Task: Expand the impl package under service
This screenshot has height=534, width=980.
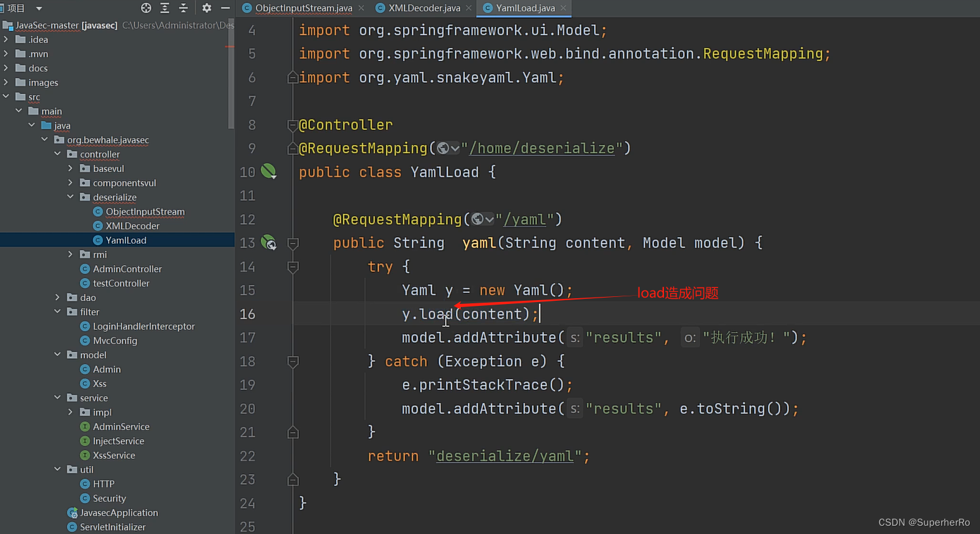Action: pos(70,412)
